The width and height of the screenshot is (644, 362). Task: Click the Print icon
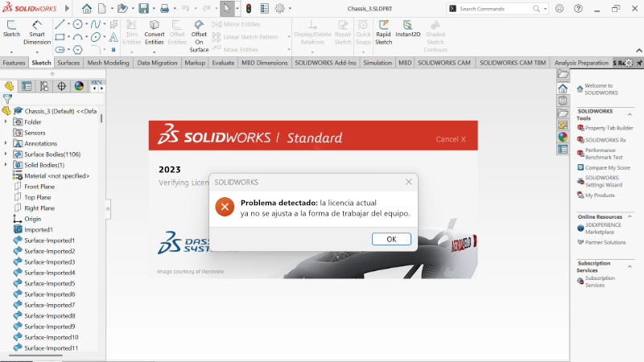(x=164, y=8)
